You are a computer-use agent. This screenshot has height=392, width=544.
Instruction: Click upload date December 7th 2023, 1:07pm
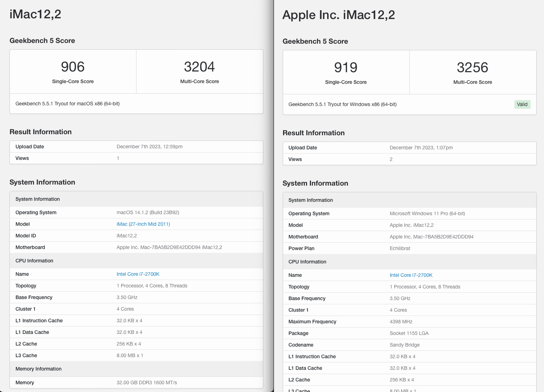click(x=421, y=148)
